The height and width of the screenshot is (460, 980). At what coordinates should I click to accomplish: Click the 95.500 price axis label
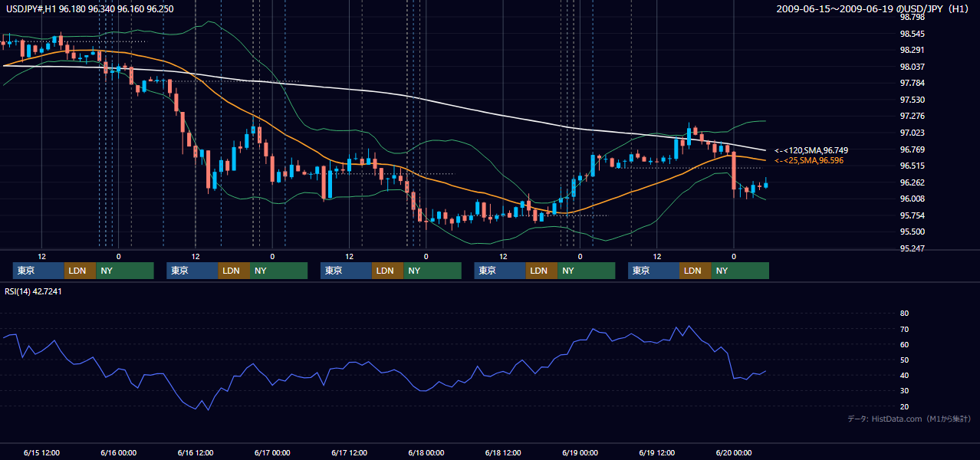[x=912, y=232]
